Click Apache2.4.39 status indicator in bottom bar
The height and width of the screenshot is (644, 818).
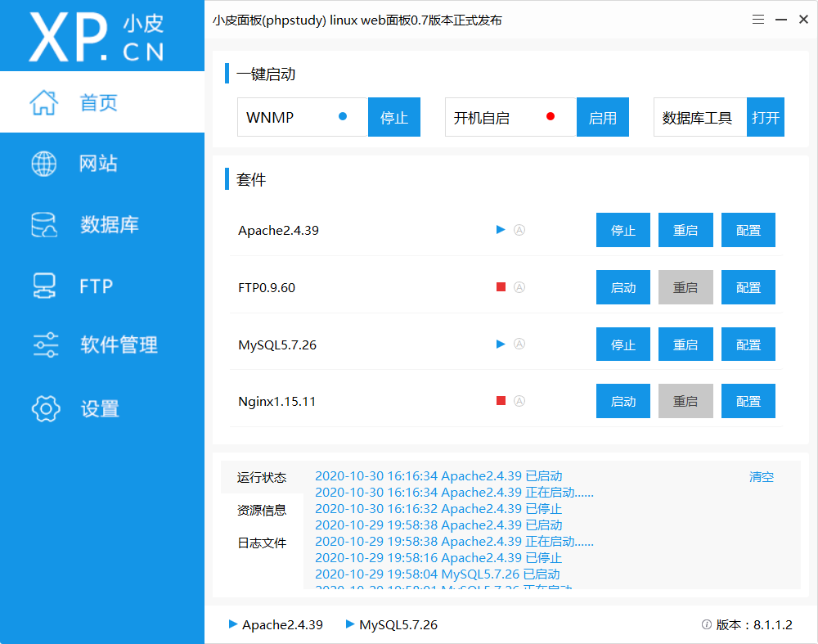(x=233, y=624)
